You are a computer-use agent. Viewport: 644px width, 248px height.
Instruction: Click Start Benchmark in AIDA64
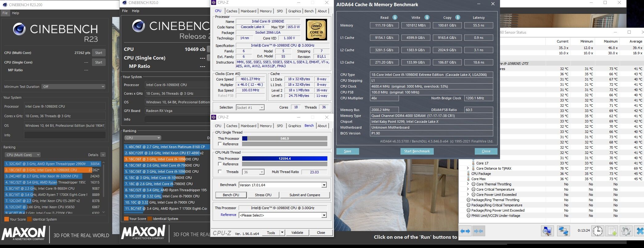coord(417,151)
